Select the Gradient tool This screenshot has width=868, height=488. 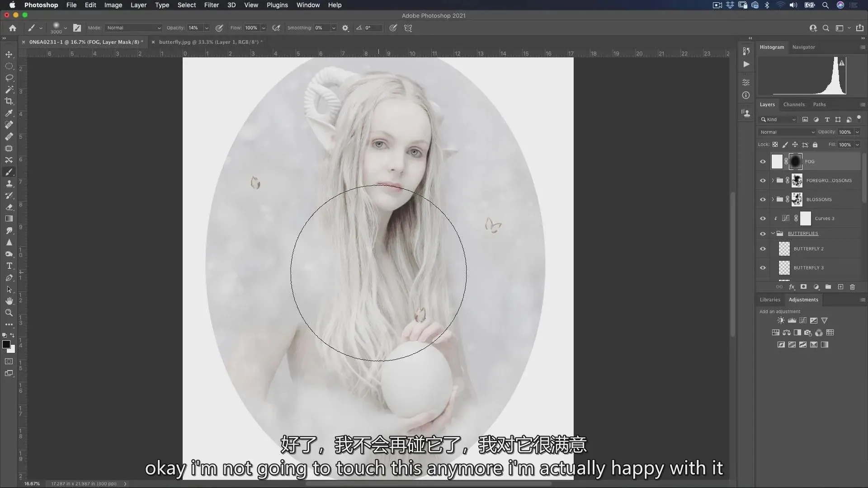click(x=9, y=219)
